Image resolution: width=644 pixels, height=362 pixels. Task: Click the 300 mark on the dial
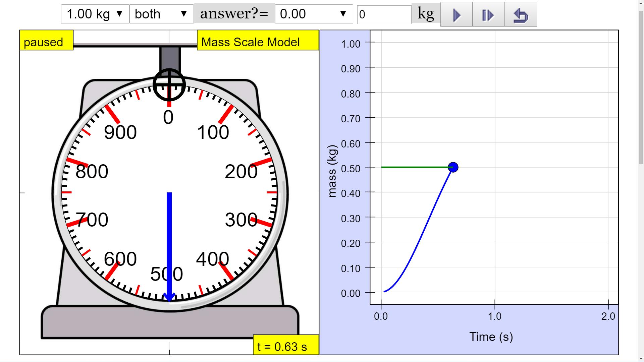coord(241,220)
